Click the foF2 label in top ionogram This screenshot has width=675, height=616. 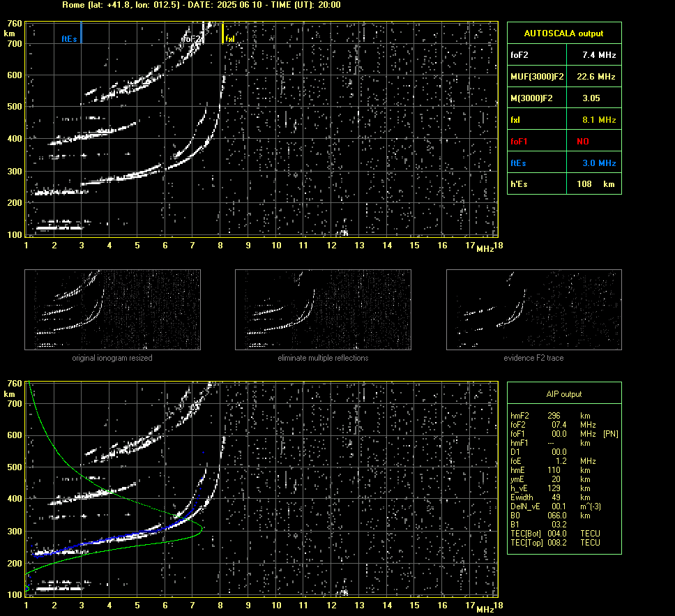tap(191, 39)
